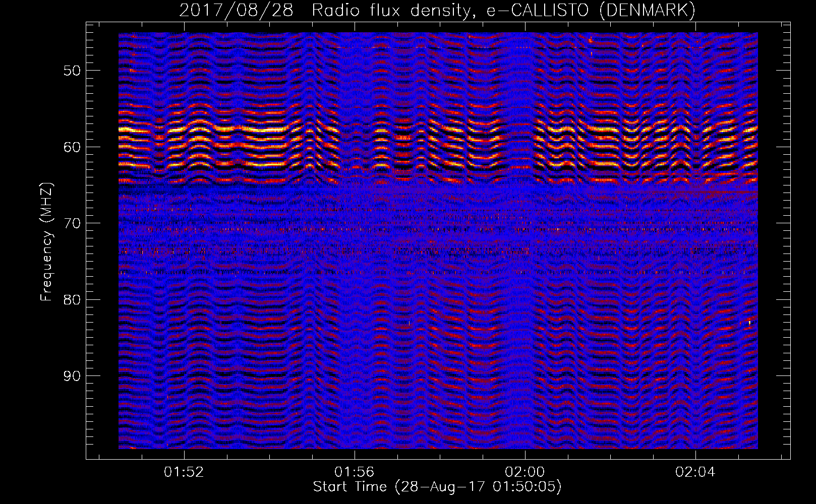Click the 01:56 time tick label
The width and height of the screenshot is (816, 504).
pos(355,472)
